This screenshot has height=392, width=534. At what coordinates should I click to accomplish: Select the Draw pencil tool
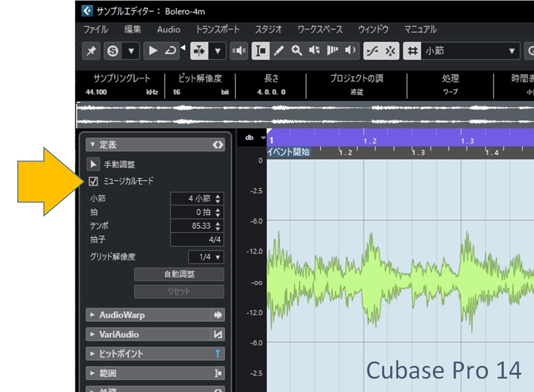pyautogui.click(x=278, y=51)
